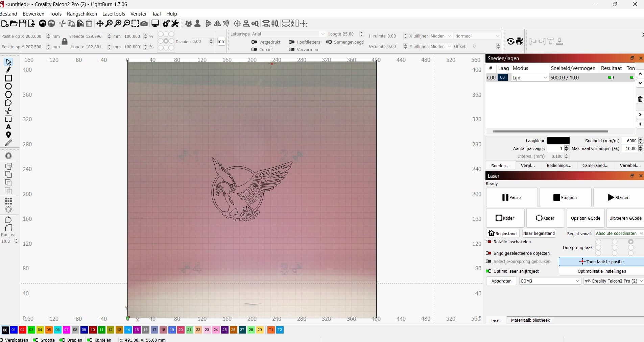Click the Opslaan GCode button
Screen dimensions: 644x342
[x=586, y=218]
